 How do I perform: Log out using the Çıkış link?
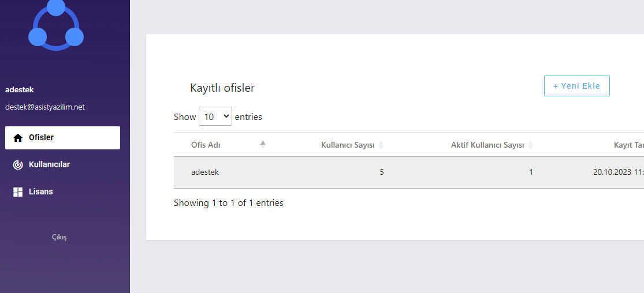(x=59, y=237)
